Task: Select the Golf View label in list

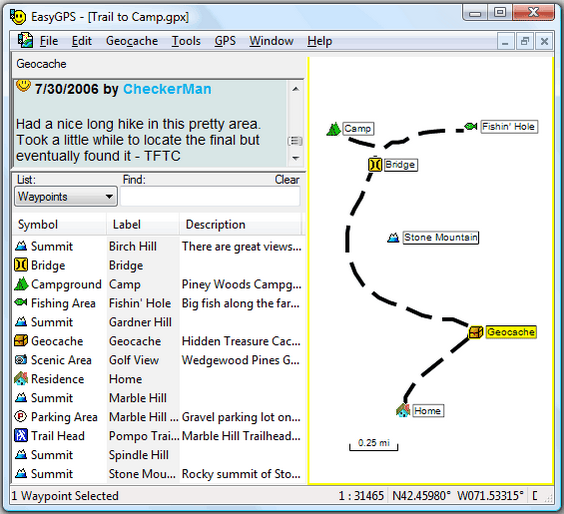Action: click(134, 360)
